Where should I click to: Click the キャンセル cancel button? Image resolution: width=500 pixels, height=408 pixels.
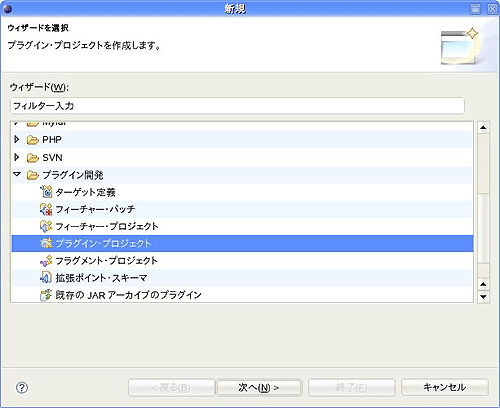click(x=445, y=387)
